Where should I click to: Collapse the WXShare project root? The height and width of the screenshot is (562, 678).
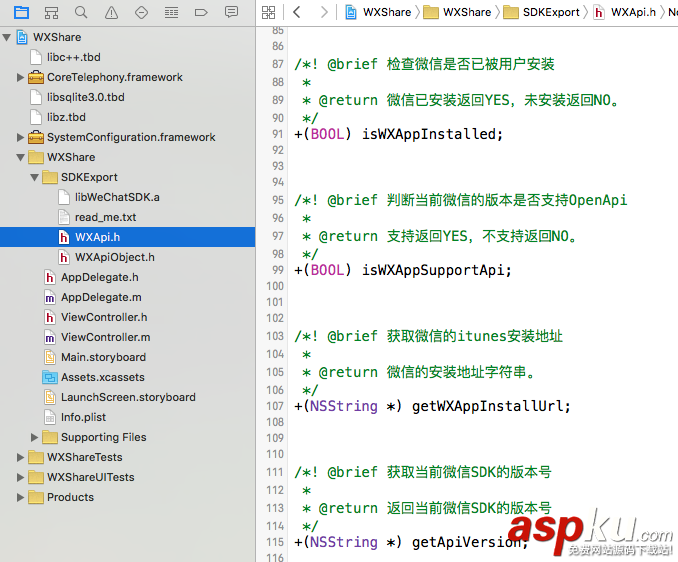(6, 37)
